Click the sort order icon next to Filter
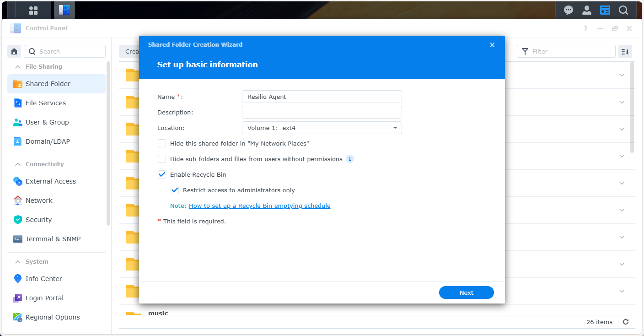 pos(625,51)
